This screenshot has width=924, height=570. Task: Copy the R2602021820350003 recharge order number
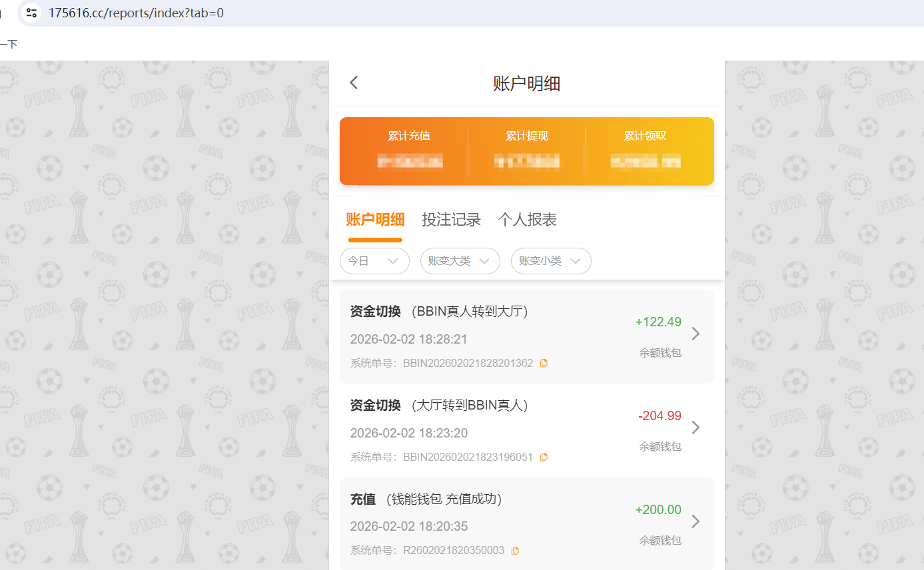[514, 550]
